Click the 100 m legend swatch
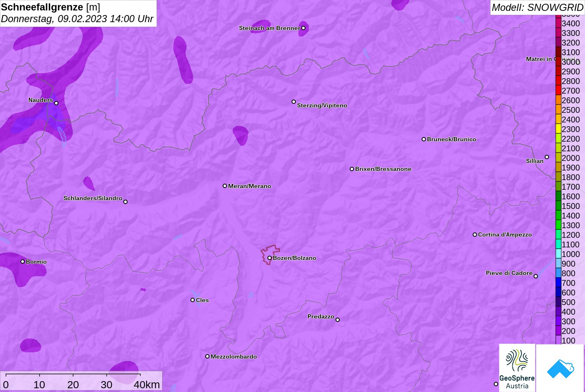The width and height of the screenshot is (585, 392). (x=558, y=340)
